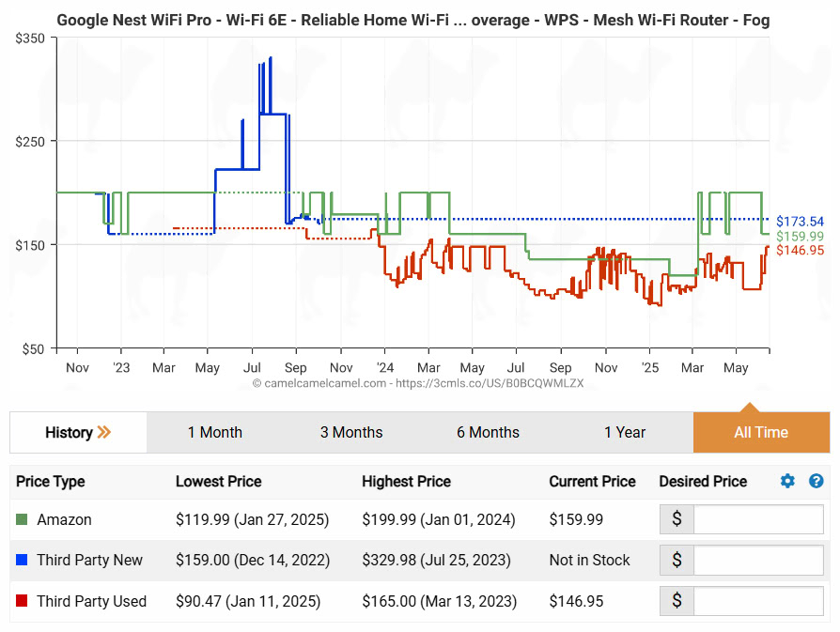Screen dimensions: 840x632
Task: Select the 3 Months range tab
Action: (x=351, y=432)
